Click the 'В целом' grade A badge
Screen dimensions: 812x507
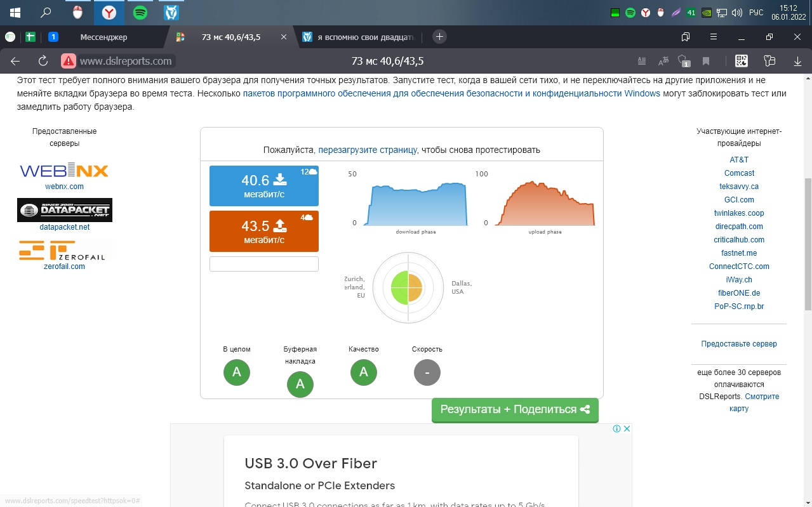237,372
